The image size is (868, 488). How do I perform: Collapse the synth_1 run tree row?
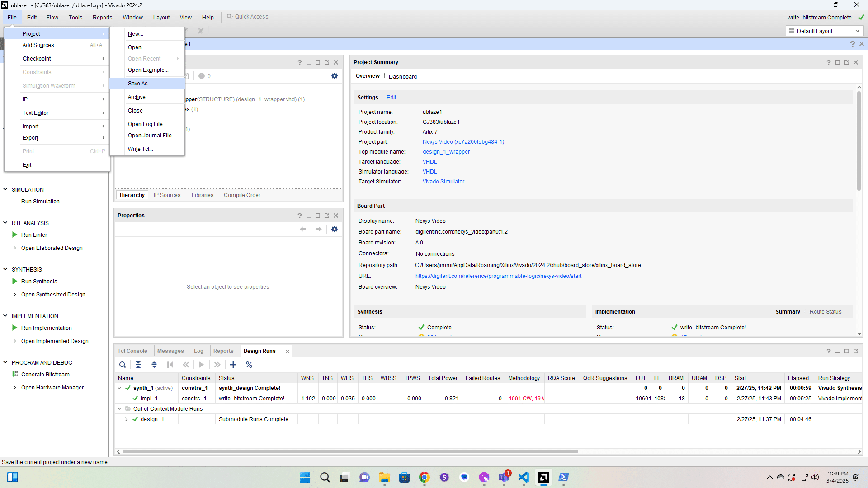[119, 388]
